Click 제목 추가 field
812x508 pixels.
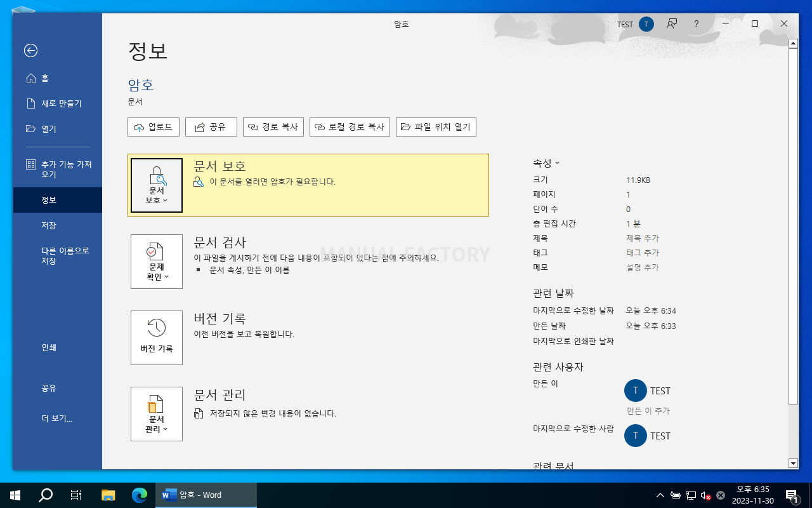point(643,238)
